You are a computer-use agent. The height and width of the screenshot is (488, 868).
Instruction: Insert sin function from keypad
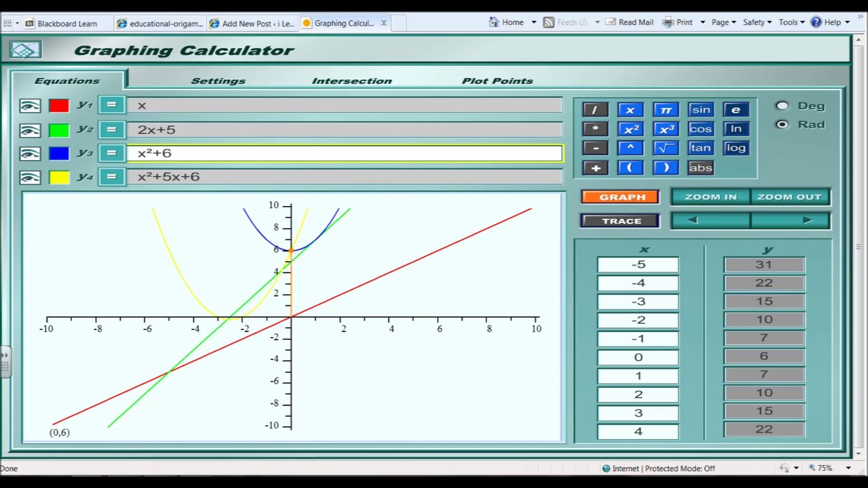pyautogui.click(x=701, y=110)
